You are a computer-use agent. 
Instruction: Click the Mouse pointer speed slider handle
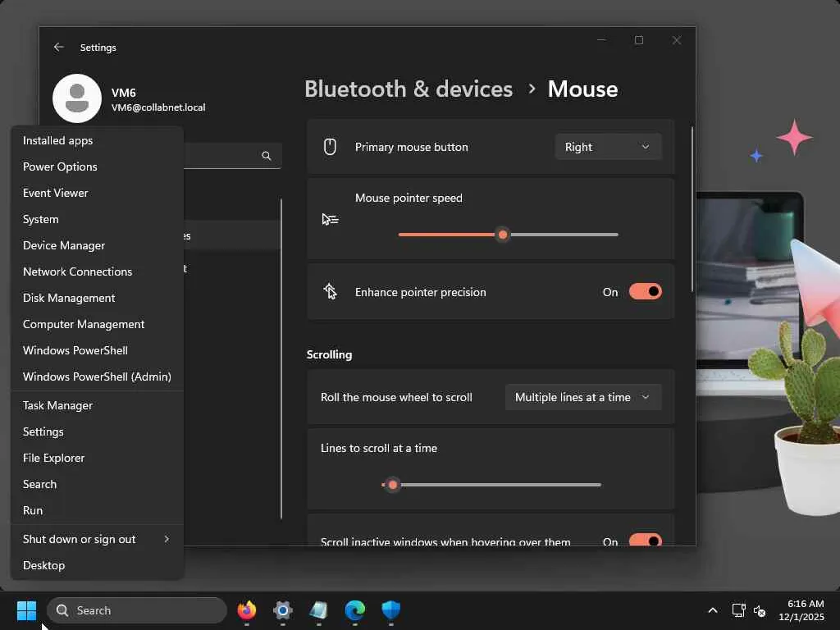[x=503, y=235]
